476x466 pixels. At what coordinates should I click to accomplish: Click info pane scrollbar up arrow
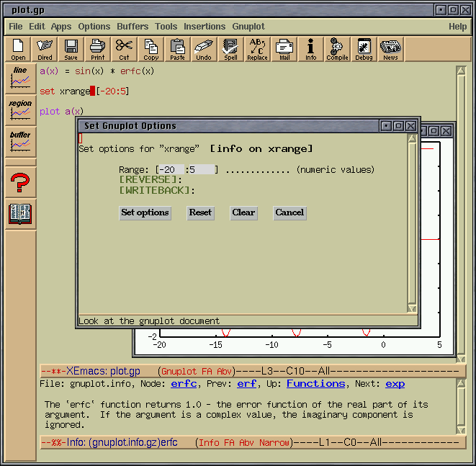(461, 383)
